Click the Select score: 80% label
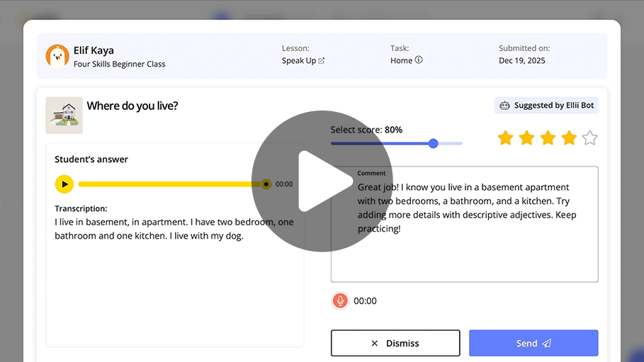Screen dimensions: 644x362 point(366,130)
